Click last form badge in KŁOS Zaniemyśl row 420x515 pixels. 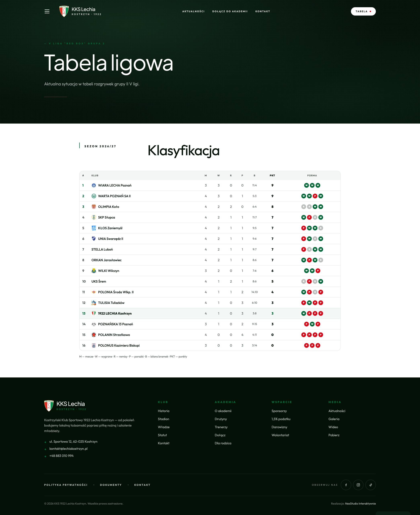pos(321,228)
